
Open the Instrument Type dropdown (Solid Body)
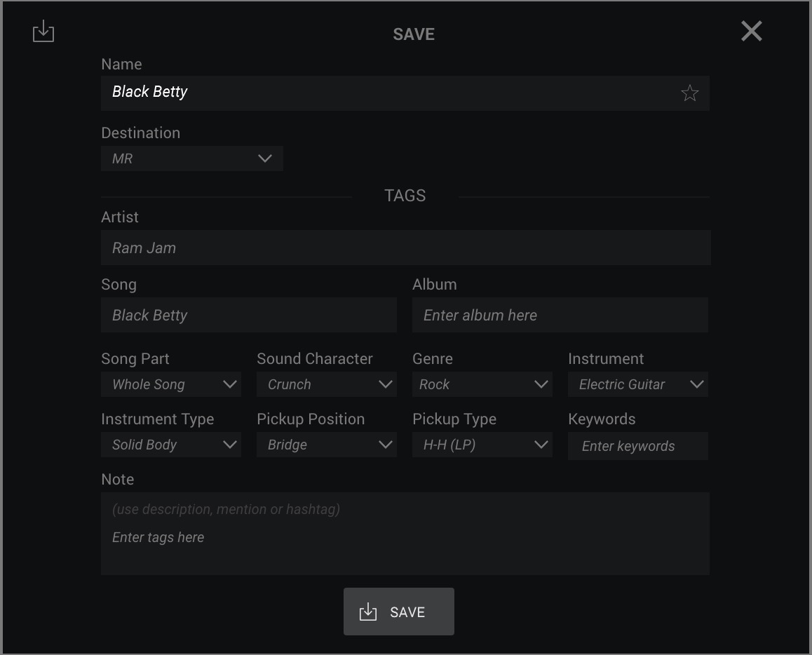[x=171, y=444]
